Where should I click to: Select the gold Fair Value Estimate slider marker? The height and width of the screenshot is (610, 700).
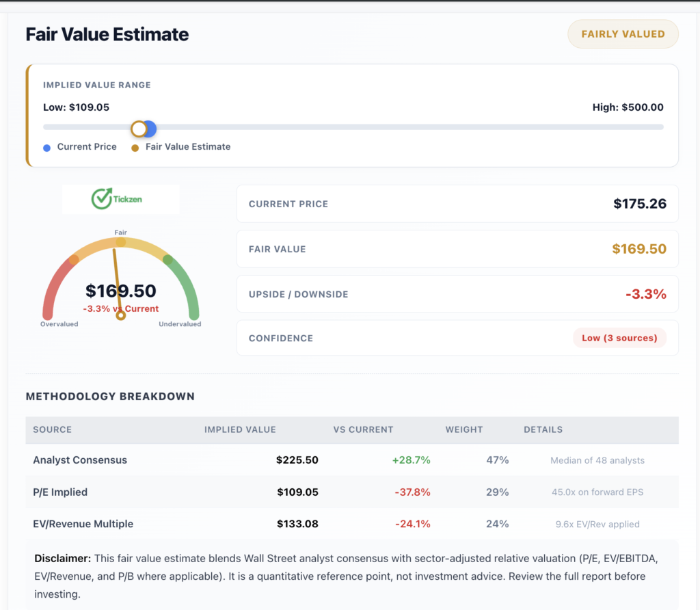139,129
